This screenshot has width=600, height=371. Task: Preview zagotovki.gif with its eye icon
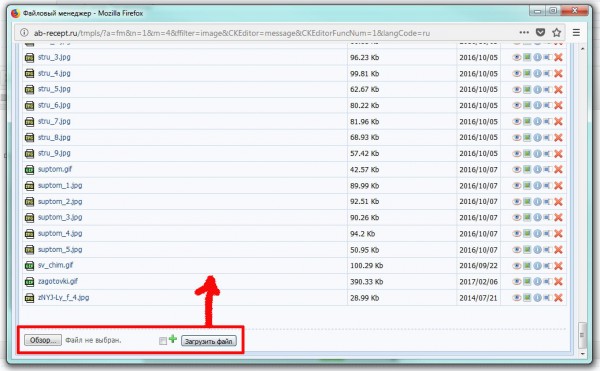click(517, 282)
